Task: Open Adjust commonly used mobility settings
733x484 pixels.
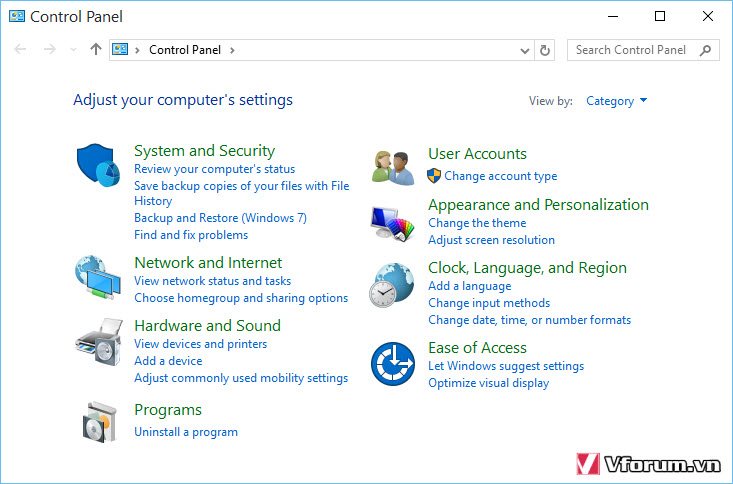Action: 241,378
